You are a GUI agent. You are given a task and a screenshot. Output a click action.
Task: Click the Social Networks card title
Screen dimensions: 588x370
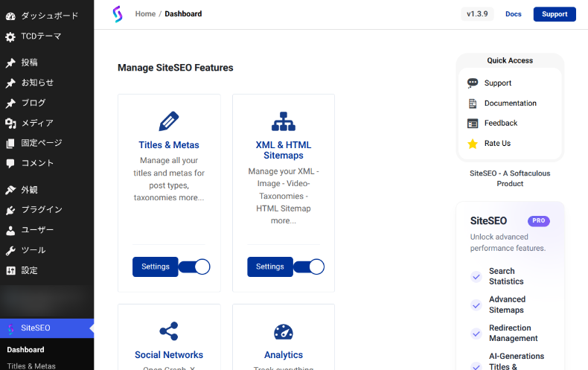click(x=169, y=355)
